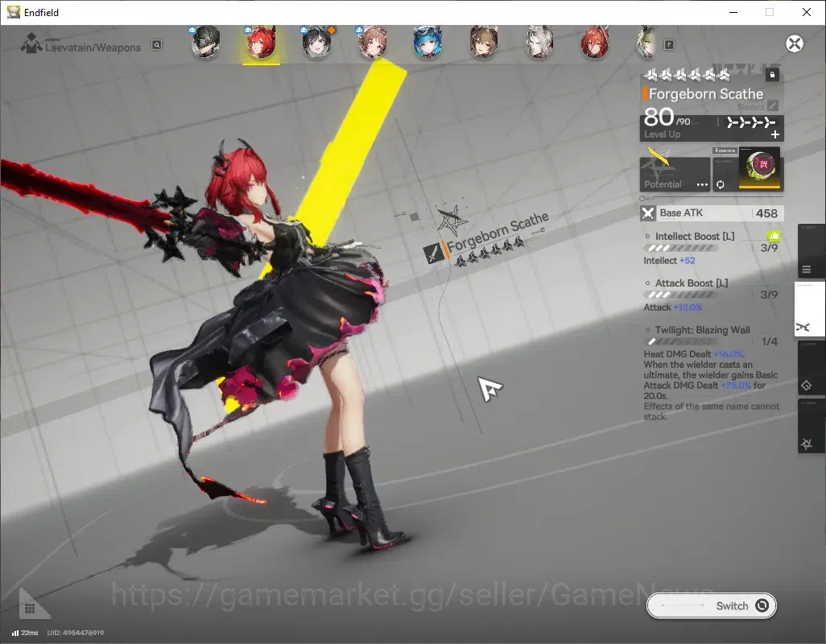Click the Intellect +52 stat text
This screenshot has width=826, height=644.
tap(669, 261)
